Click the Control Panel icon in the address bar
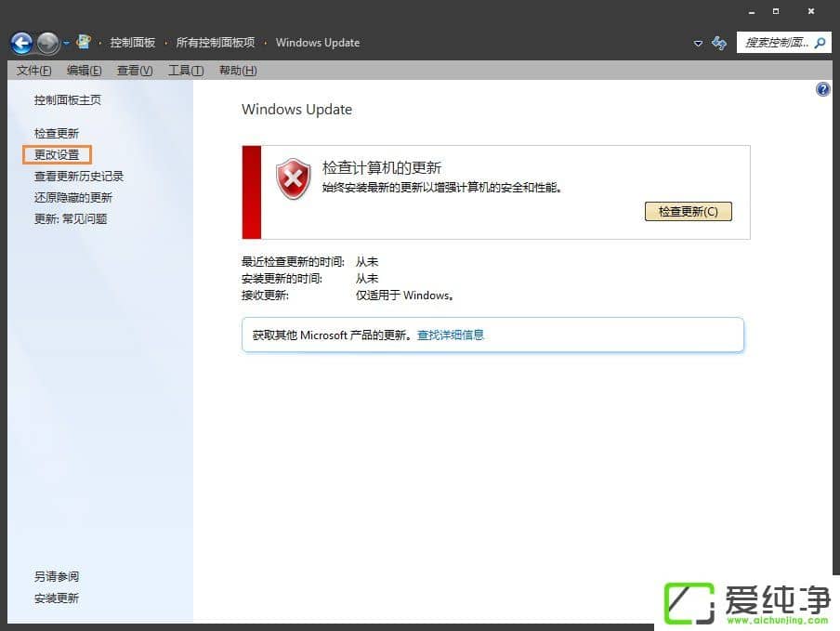The width and height of the screenshot is (840, 631). [84, 42]
